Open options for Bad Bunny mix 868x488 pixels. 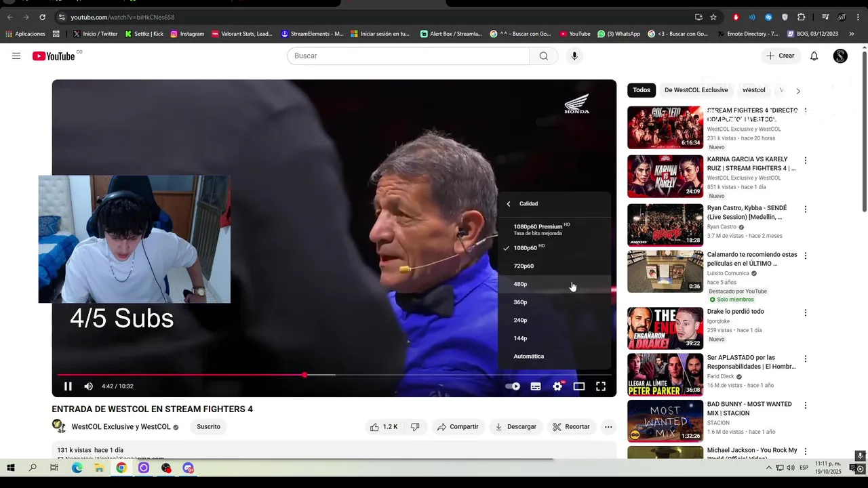click(806, 405)
